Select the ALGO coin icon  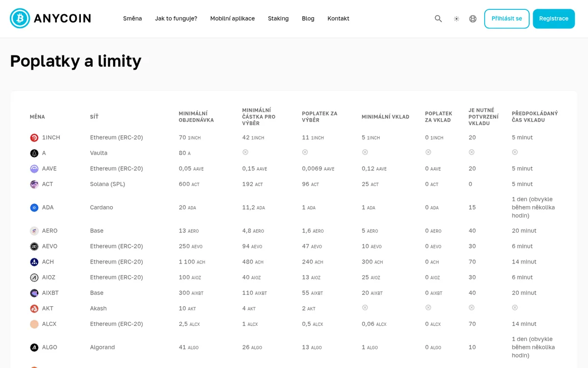(x=34, y=347)
